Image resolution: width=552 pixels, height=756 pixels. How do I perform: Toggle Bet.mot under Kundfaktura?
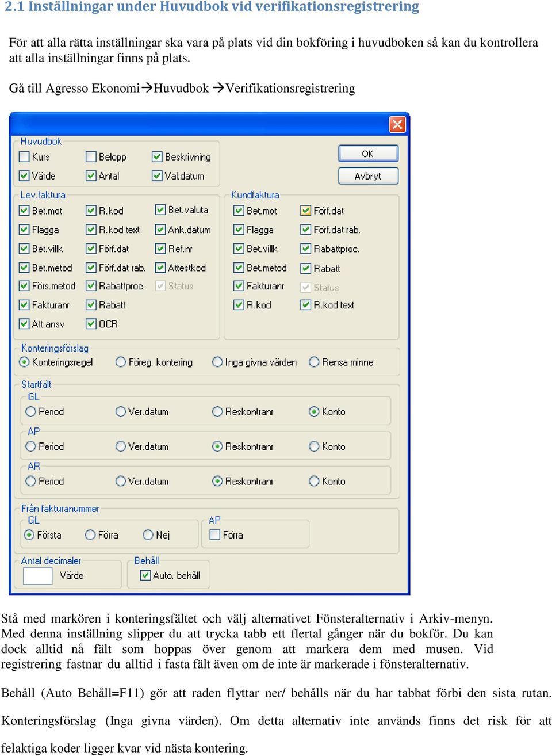pyautogui.click(x=239, y=211)
